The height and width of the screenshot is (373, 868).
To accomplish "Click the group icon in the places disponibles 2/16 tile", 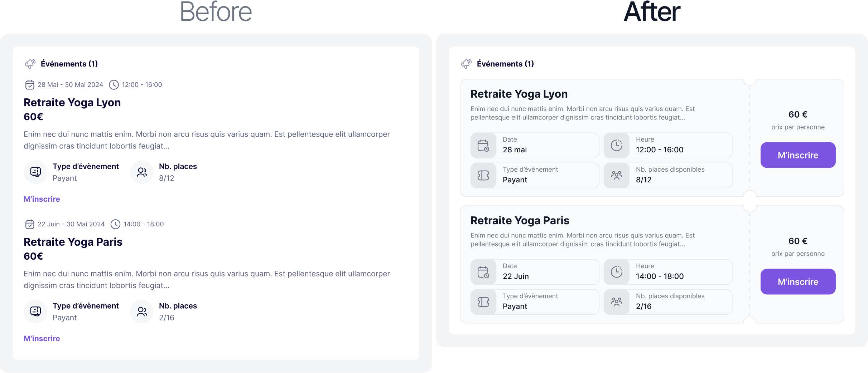I will coord(616,302).
